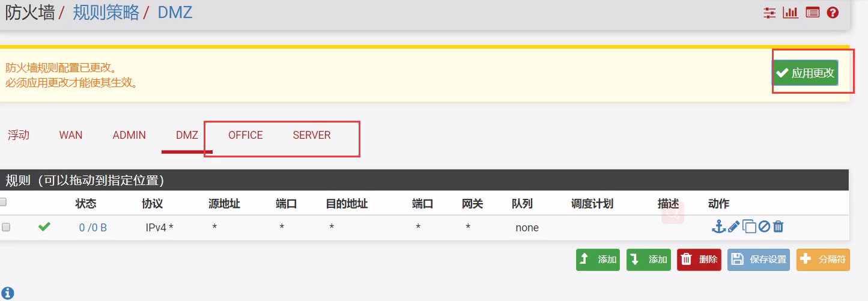This screenshot has width=868, height=301.
Task: Copy the IPv4 rule with copy icon
Action: [x=749, y=227]
